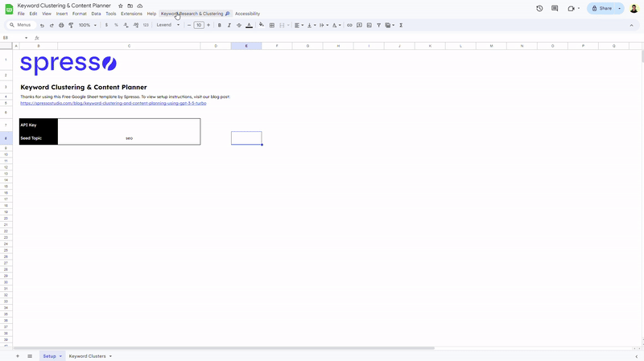Open the spressostudio.com blog link
The width and height of the screenshot is (644, 361).
114,104
